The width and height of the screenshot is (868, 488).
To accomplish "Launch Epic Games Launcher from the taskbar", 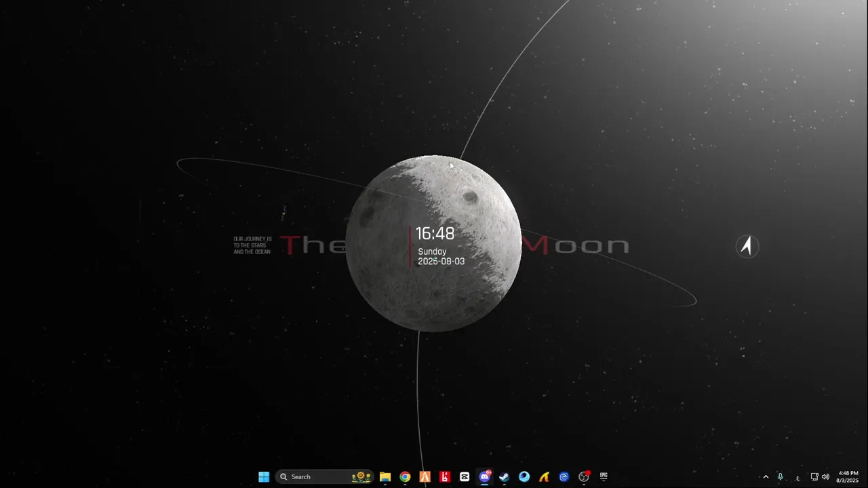I will pyautogui.click(x=604, y=476).
